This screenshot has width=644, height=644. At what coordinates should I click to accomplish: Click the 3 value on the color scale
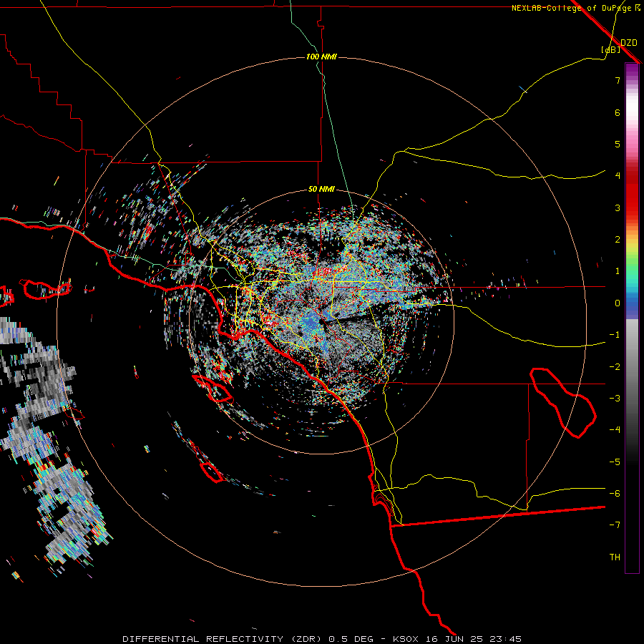coord(618,208)
